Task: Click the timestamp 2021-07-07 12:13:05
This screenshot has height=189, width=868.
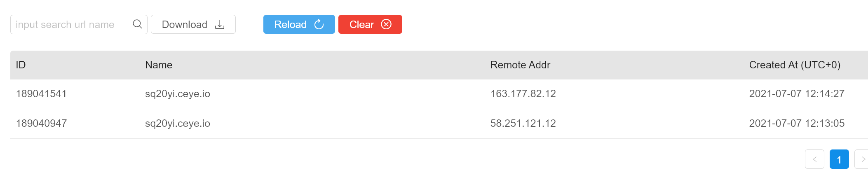Action: pyautogui.click(x=797, y=124)
